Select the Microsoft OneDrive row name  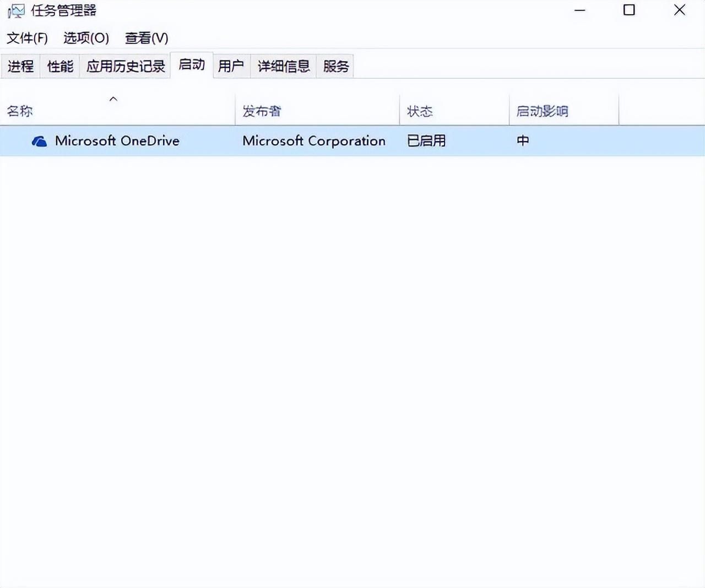click(117, 141)
